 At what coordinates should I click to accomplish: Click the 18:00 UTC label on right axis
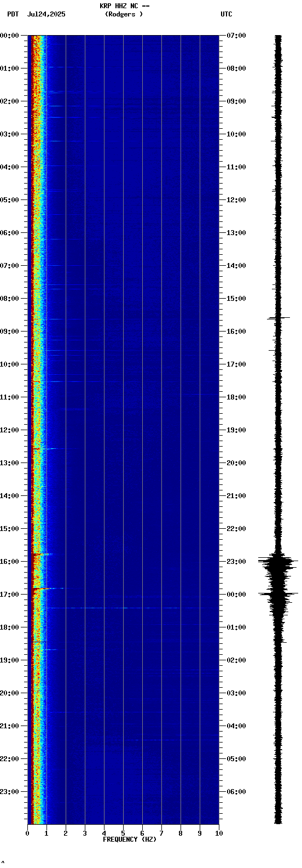tap(236, 397)
